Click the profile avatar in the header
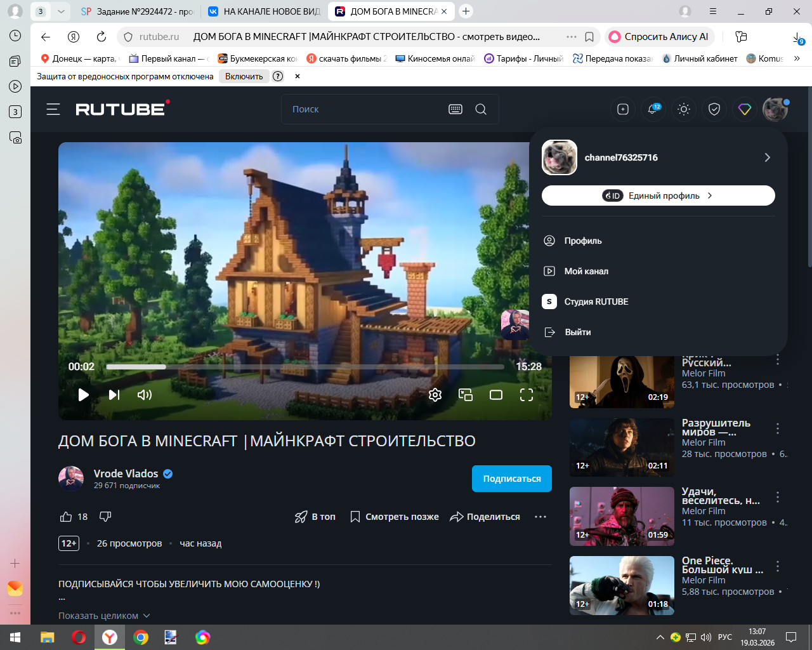This screenshot has height=650, width=812. point(775,109)
